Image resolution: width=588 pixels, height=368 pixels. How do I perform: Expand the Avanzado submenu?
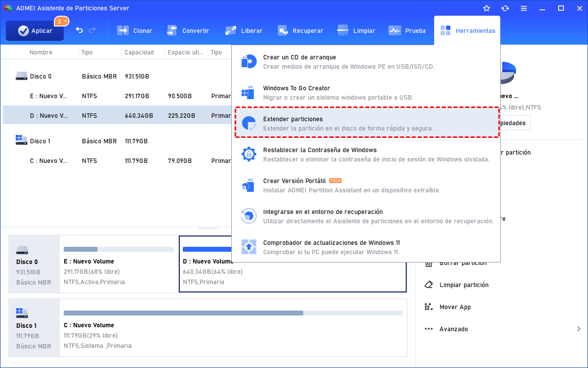pyautogui.click(x=501, y=329)
